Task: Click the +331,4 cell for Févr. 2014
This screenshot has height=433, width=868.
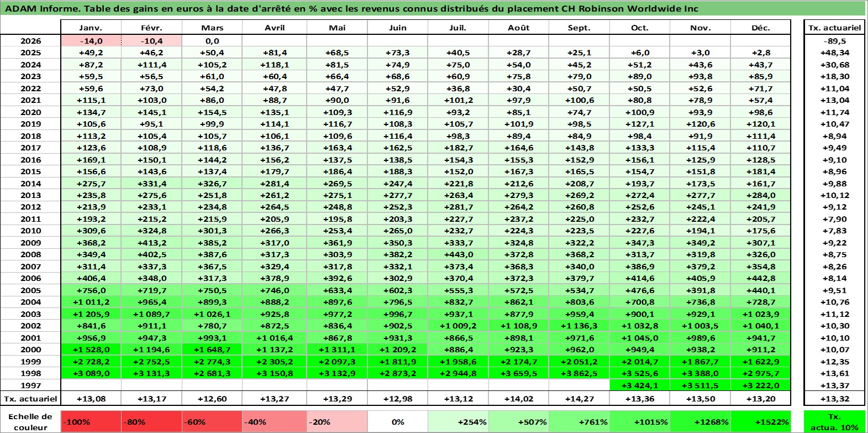Action: (x=151, y=184)
